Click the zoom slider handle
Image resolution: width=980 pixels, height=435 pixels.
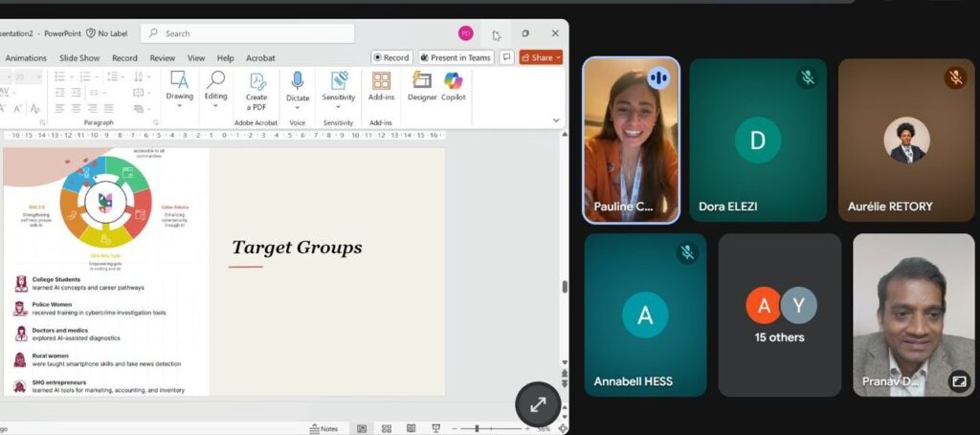click(x=477, y=428)
